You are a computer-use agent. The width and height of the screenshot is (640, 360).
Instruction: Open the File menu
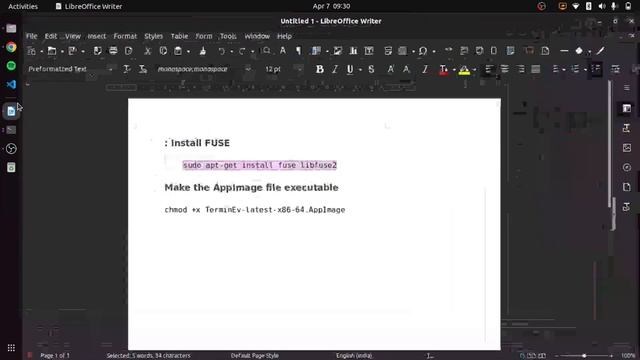pyautogui.click(x=31, y=36)
